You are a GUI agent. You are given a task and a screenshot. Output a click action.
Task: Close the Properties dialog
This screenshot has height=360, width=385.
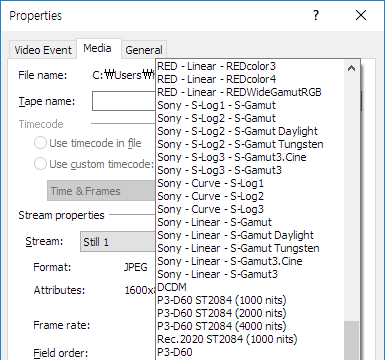click(361, 15)
